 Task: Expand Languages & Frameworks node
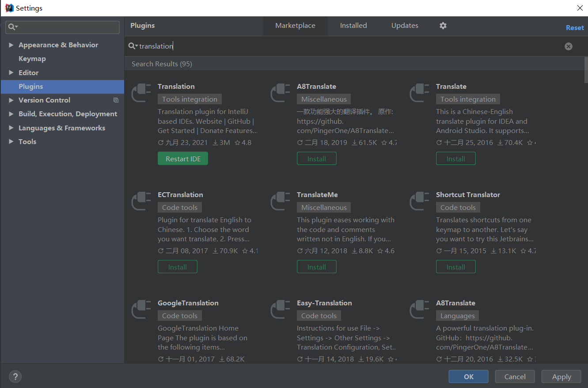pyautogui.click(x=11, y=128)
